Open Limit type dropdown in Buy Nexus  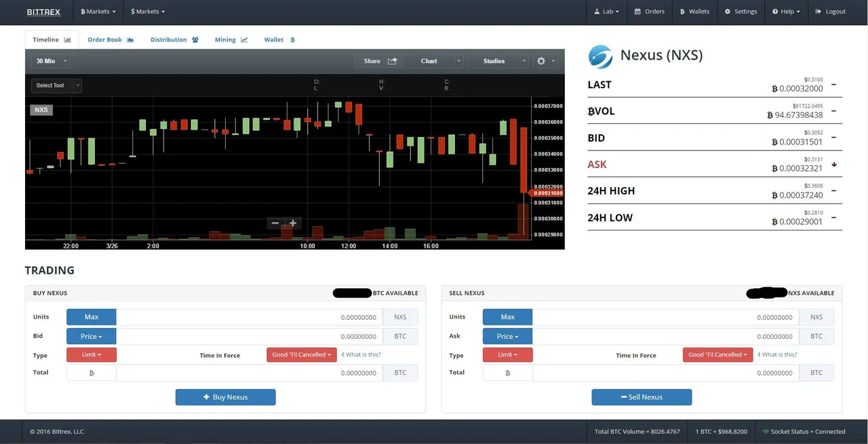[92, 355]
